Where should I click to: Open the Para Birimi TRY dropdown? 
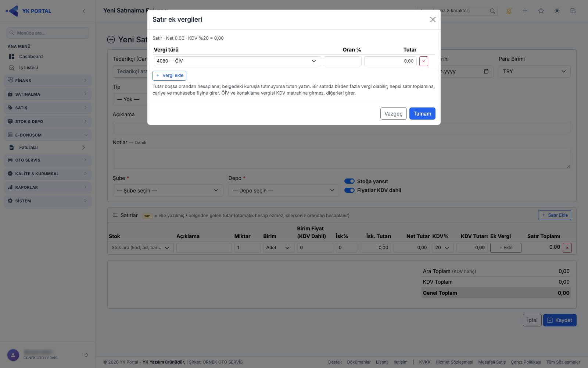coord(535,71)
